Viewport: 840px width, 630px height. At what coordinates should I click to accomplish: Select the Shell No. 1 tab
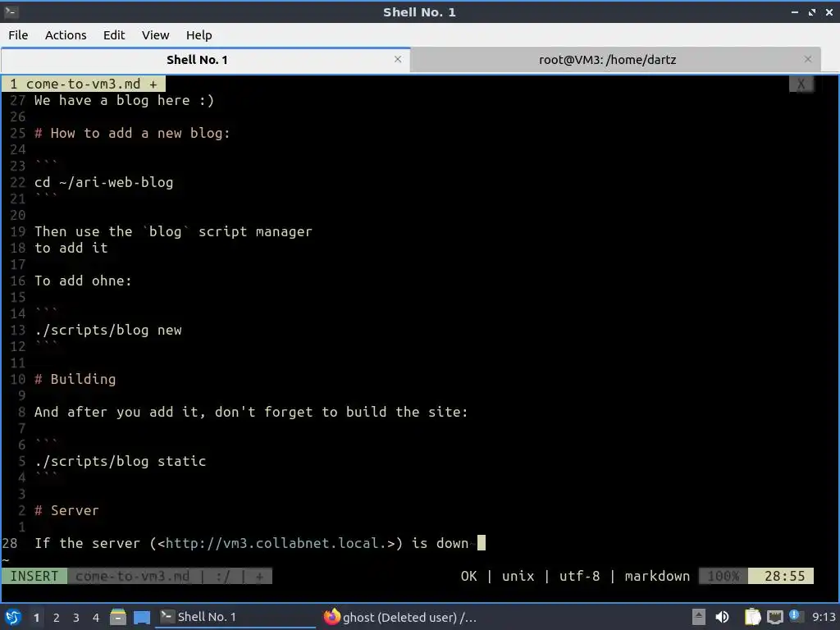point(197,59)
